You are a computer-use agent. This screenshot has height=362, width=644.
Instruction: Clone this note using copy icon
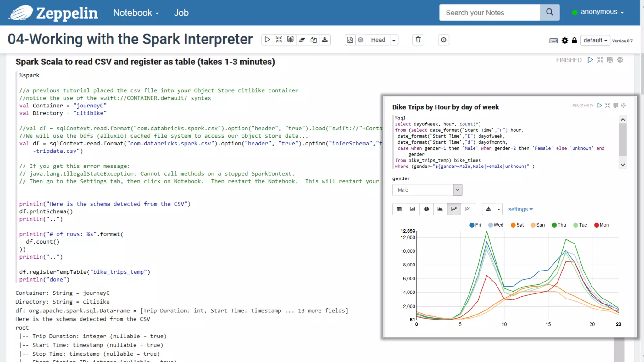[314, 40]
